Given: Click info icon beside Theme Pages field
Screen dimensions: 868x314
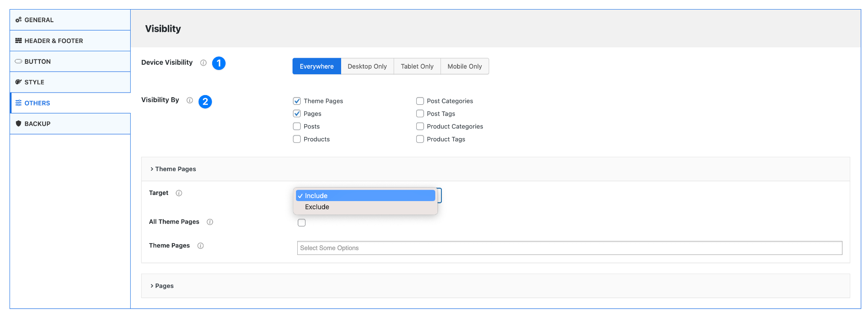Looking at the screenshot, I should point(201,246).
